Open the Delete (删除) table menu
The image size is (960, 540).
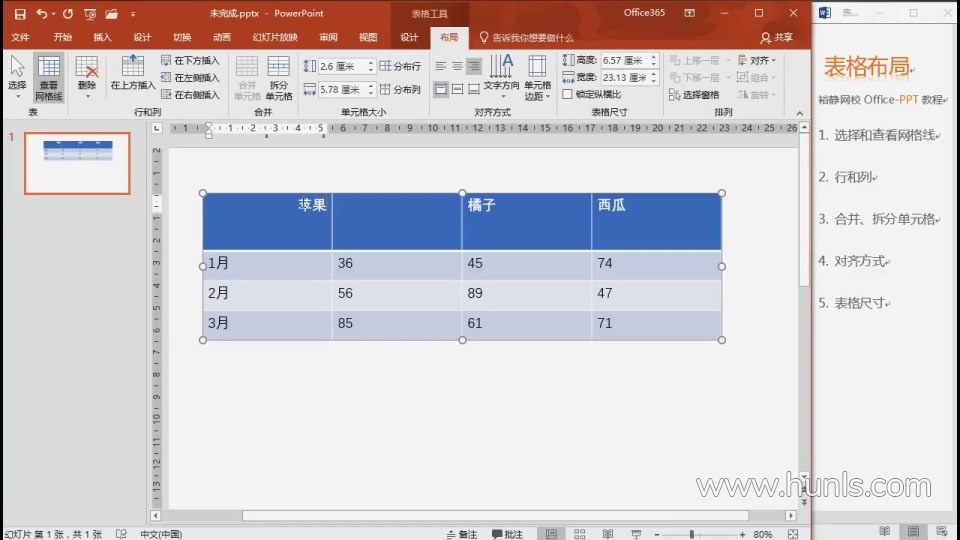pos(87,77)
